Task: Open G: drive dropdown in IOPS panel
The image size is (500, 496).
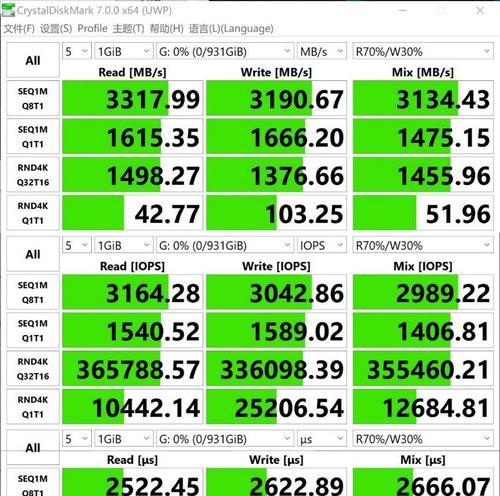Action: 225,245
